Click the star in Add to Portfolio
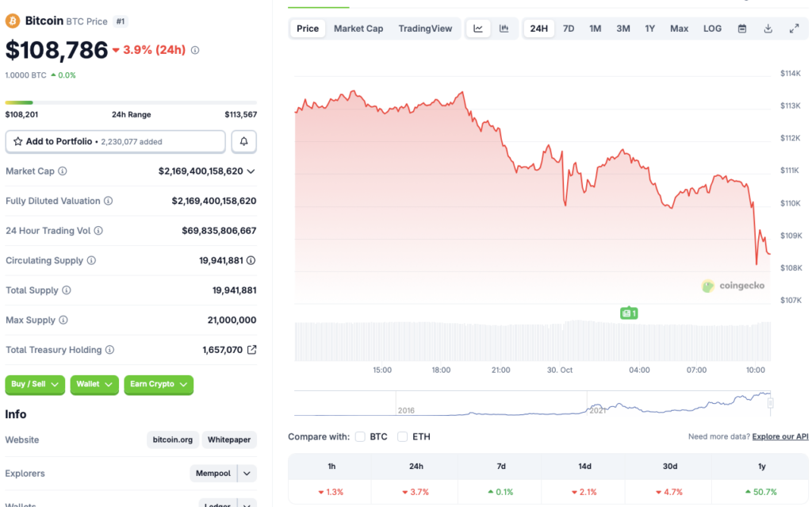The width and height of the screenshot is (812, 507). [x=17, y=141]
